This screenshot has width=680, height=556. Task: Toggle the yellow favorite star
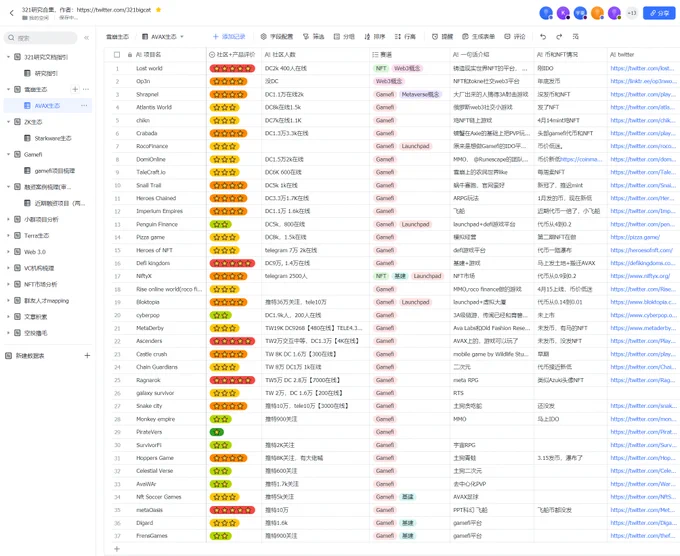pos(159,10)
